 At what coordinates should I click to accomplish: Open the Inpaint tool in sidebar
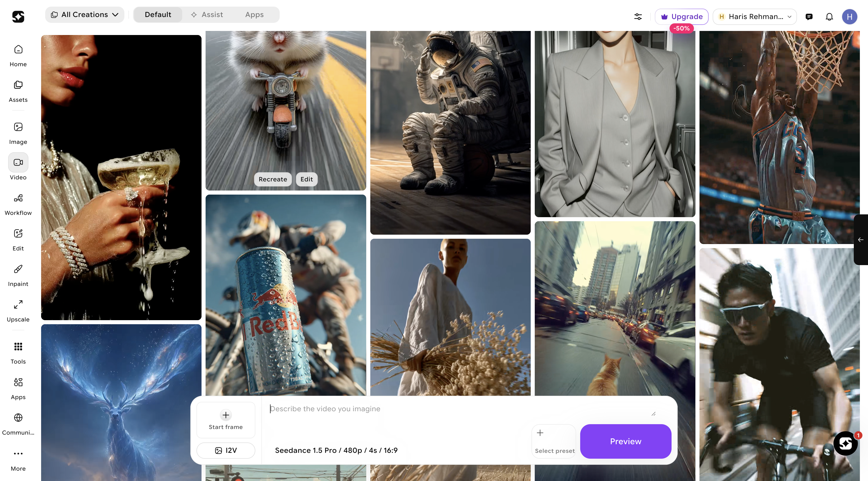18,275
